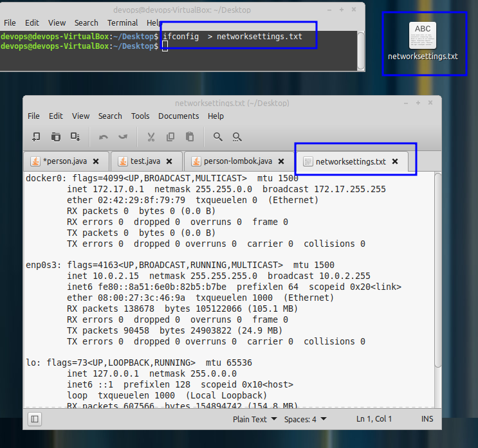Click the cut scissors icon

(151, 137)
